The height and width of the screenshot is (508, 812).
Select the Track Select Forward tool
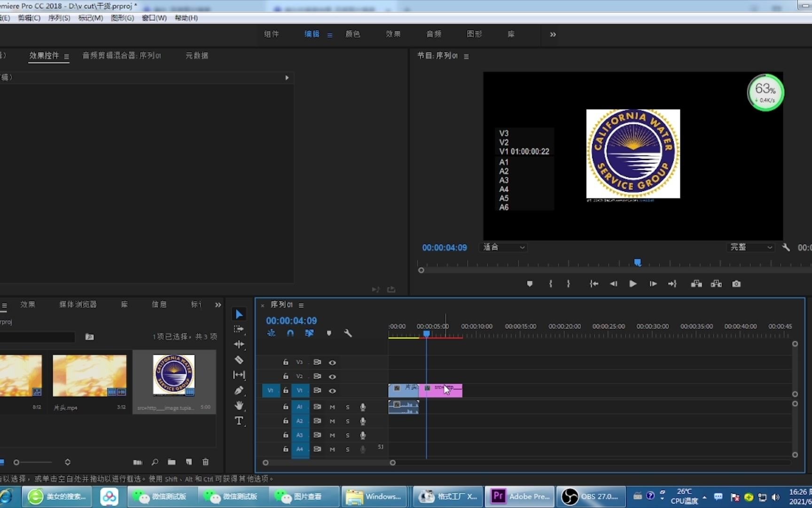(239, 329)
